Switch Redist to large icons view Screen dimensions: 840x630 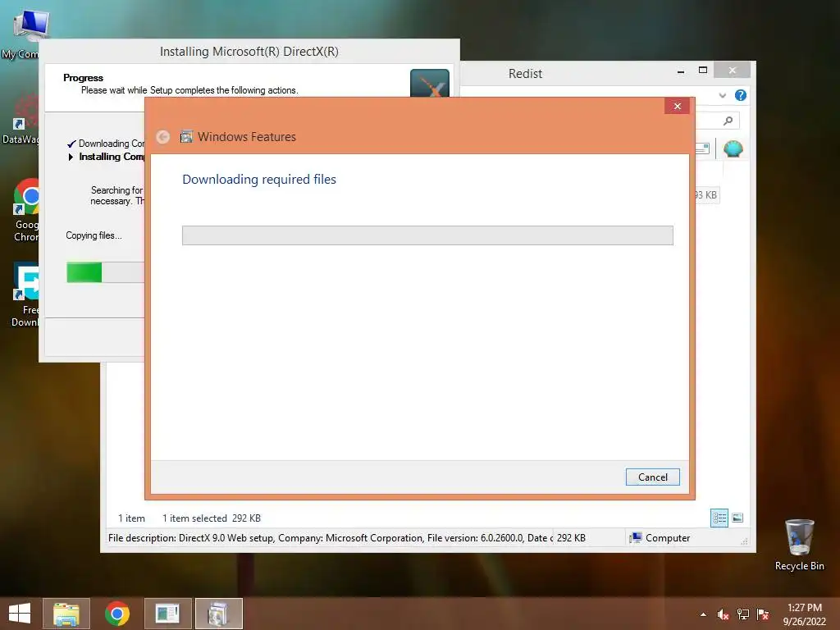(737, 518)
